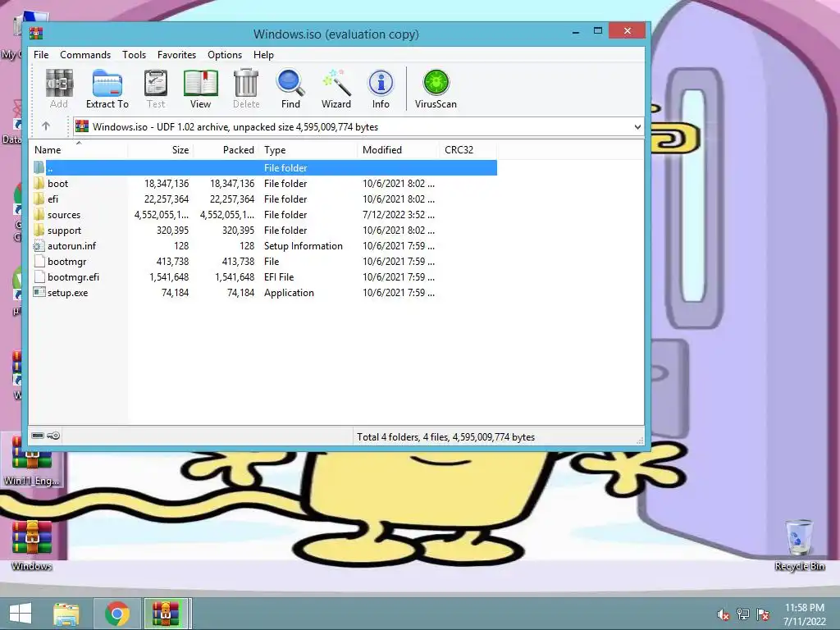Click the drive icon in status bar
The height and width of the screenshot is (630, 840).
pyautogui.click(x=38, y=436)
